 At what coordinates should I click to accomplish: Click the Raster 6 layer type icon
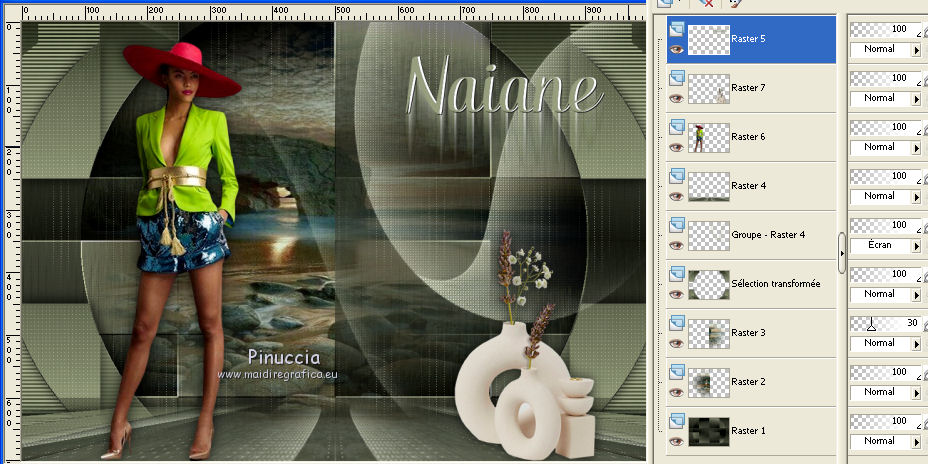point(678,127)
